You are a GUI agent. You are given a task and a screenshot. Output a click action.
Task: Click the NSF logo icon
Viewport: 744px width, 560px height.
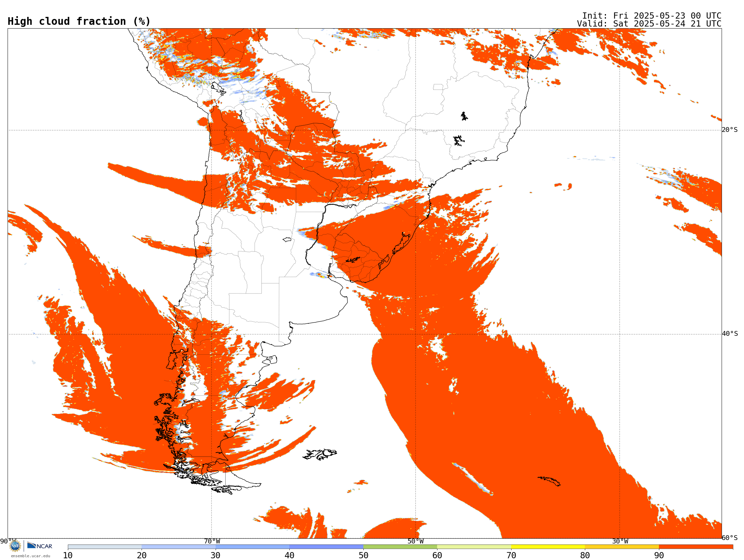click(x=15, y=546)
